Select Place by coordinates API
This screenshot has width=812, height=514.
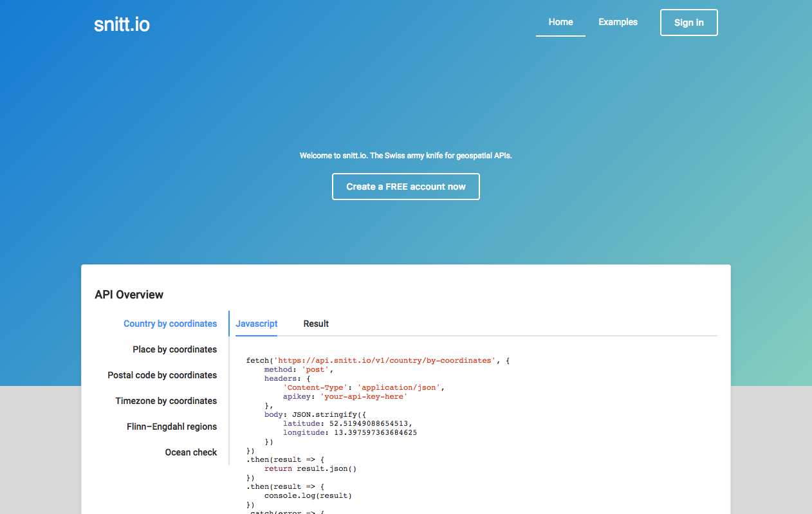(175, 349)
